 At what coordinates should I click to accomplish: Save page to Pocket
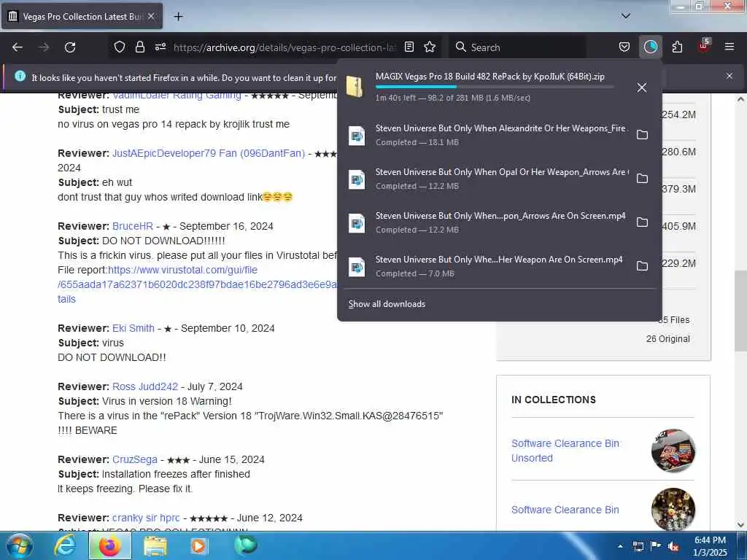(x=624, y=47)
